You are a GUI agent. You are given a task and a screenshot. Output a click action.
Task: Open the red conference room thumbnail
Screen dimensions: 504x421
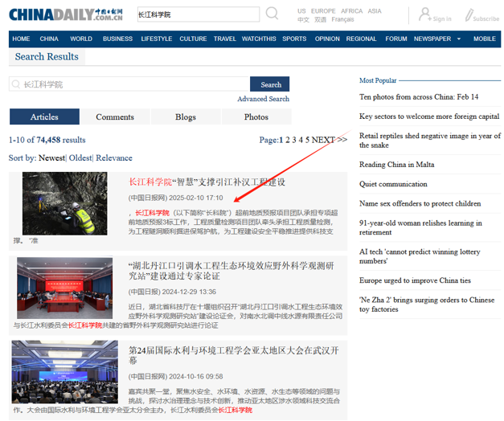coord(65,288)
